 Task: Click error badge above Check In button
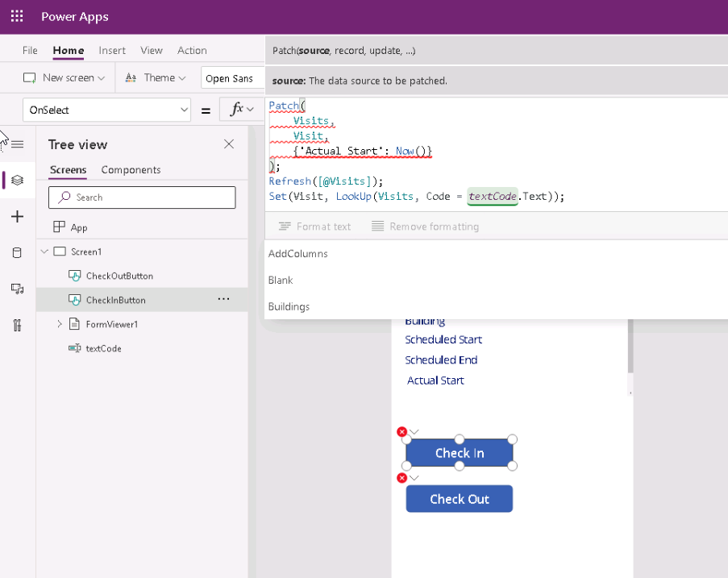click(402, 432)
